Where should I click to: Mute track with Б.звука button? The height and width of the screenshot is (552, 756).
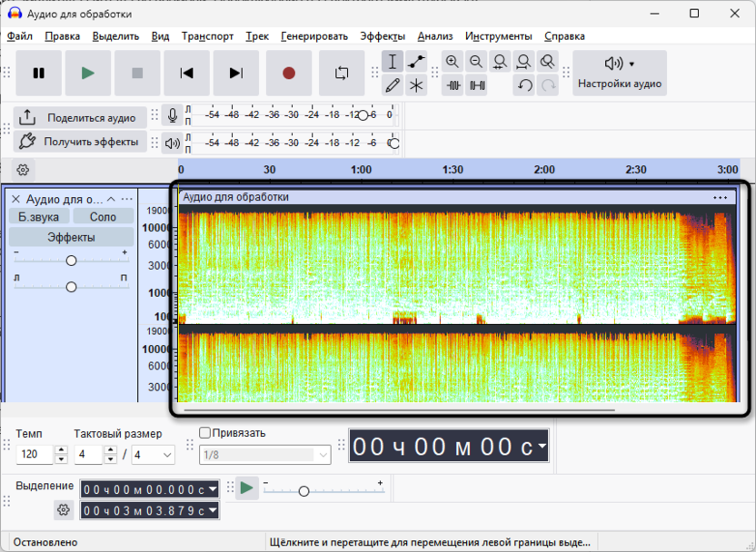pyautogui.click(x=38, y=217)
